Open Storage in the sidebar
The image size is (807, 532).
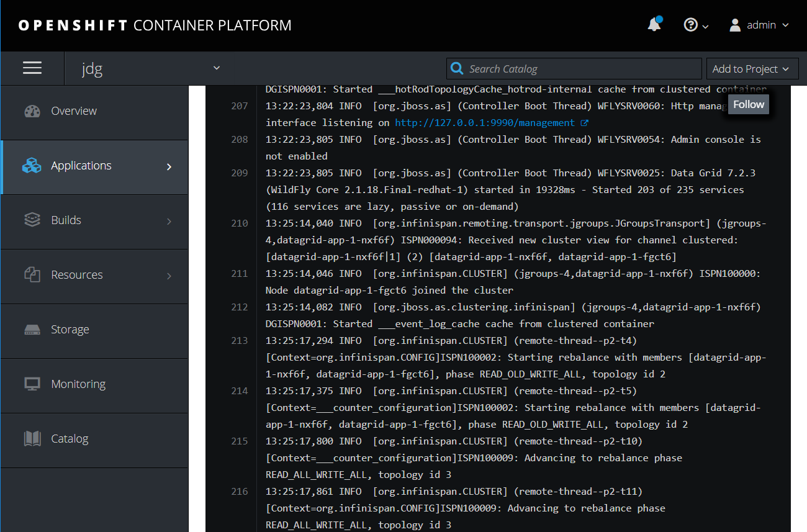[94, 330]
